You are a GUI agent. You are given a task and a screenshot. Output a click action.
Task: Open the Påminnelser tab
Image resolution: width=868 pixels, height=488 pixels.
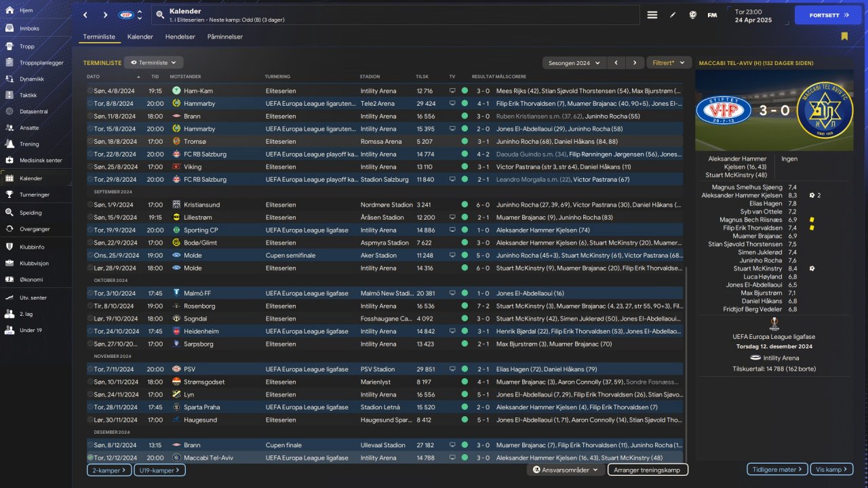[225, 37]
